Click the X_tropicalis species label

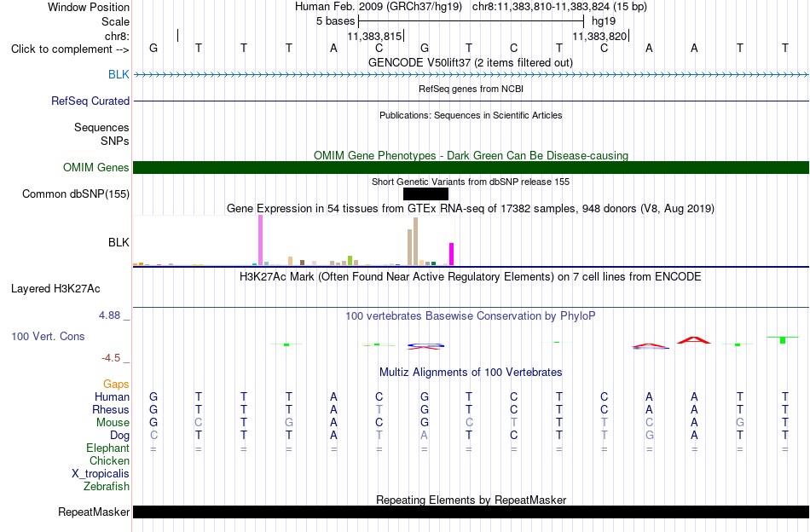[101, 474]
